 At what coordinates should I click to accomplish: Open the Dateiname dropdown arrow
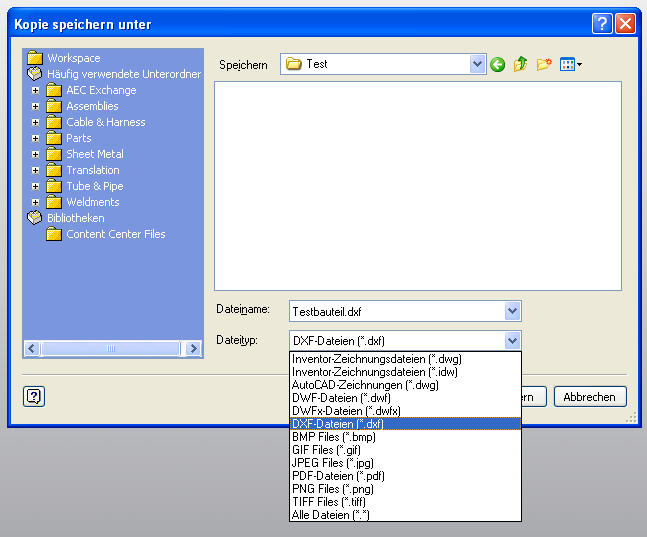coord(512,311)
